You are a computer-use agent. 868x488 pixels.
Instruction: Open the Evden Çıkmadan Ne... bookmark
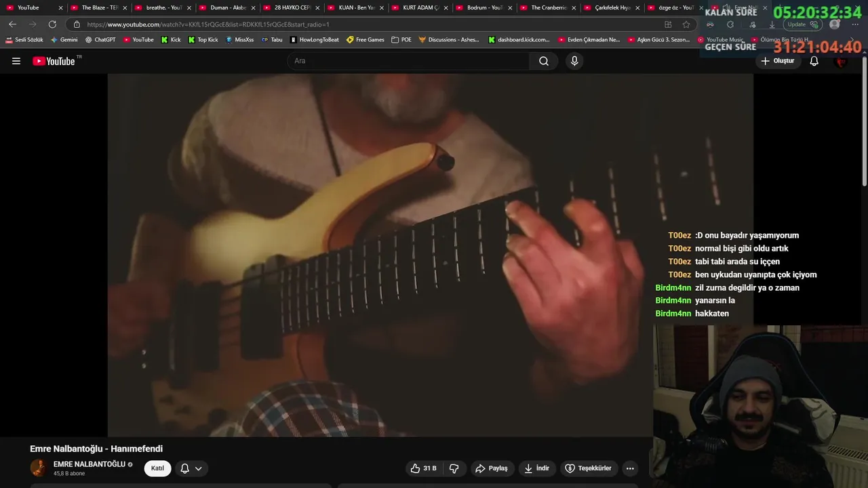click(589, 39)
